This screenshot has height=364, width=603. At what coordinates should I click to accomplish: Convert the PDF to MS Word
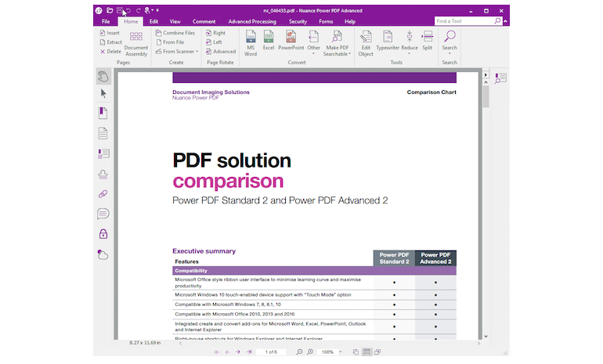click(251, 43)
